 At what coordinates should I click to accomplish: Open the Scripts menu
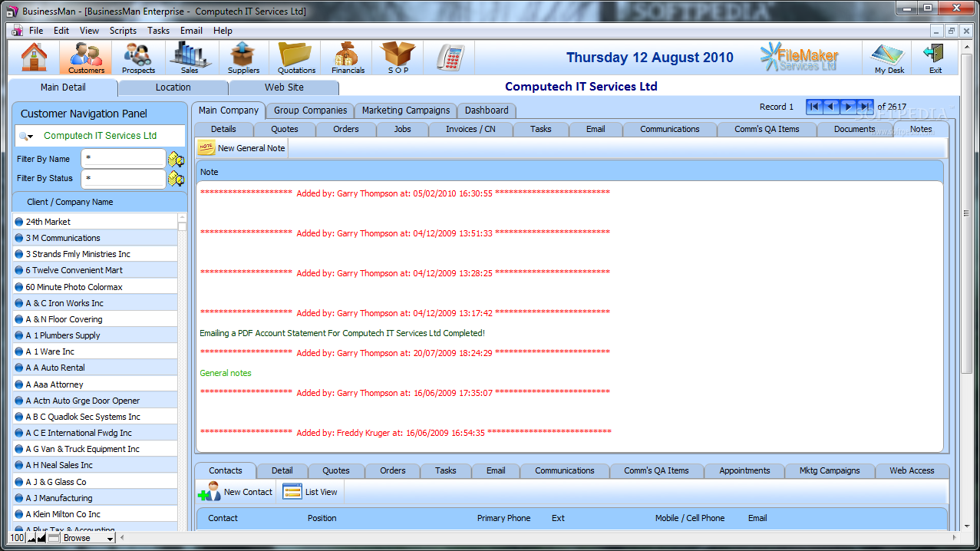pos(123,31)
